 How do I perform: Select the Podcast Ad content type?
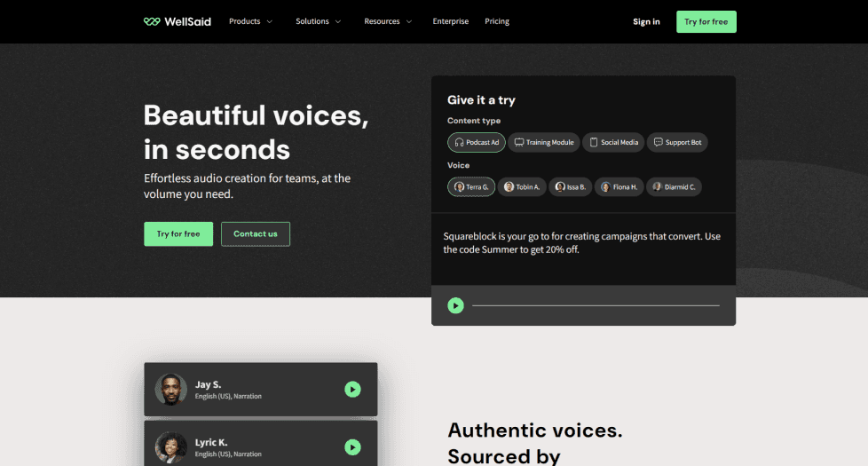(477, 142)
